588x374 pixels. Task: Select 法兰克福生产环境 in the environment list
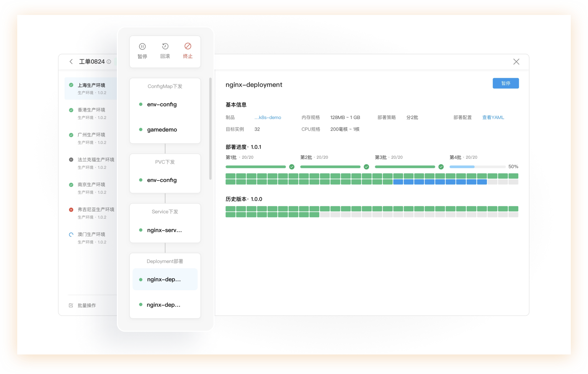[91, 163]
